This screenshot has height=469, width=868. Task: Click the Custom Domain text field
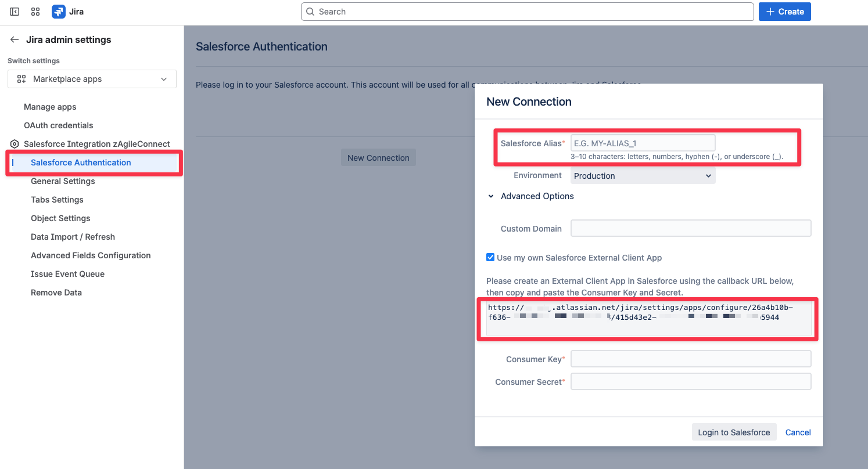click(691, 228)
